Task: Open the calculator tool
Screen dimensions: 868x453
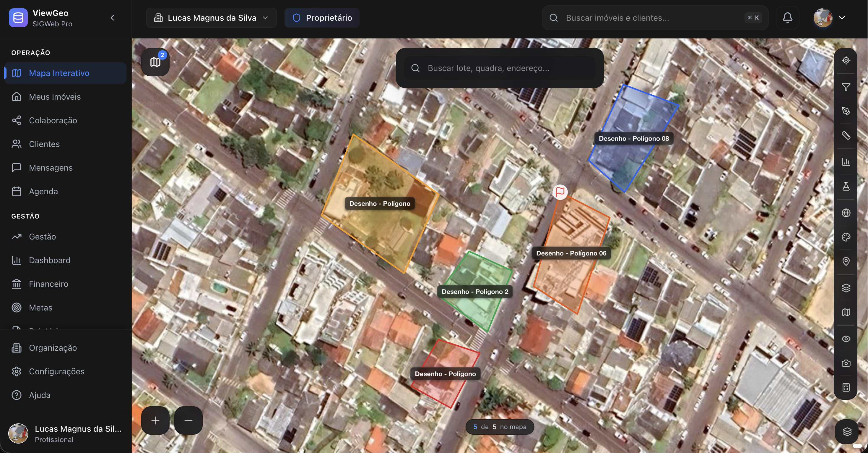Action: (x=846, y=387)
